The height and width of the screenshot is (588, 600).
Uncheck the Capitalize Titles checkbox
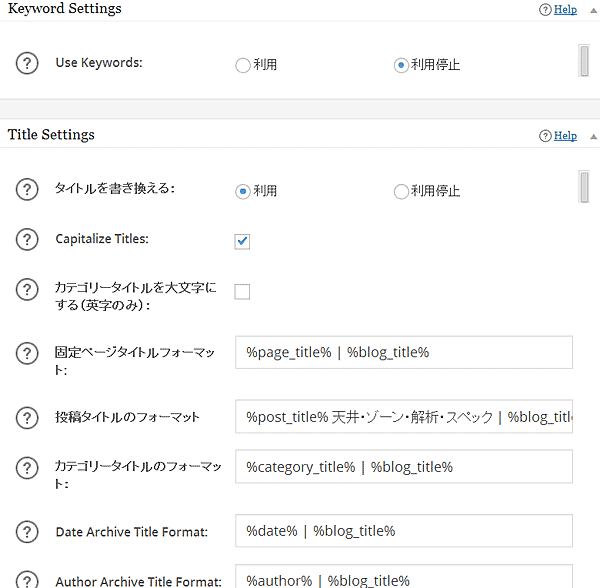coord(242,241)
